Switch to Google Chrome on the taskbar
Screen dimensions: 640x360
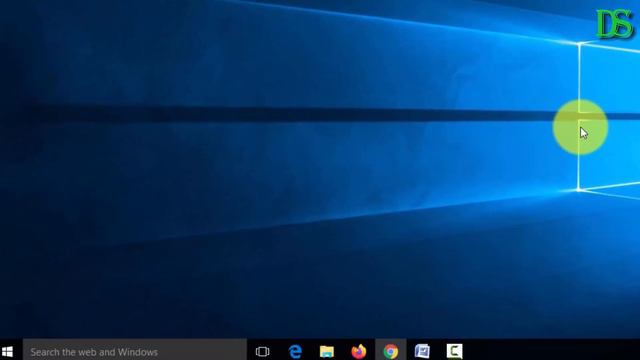point(391,351)
